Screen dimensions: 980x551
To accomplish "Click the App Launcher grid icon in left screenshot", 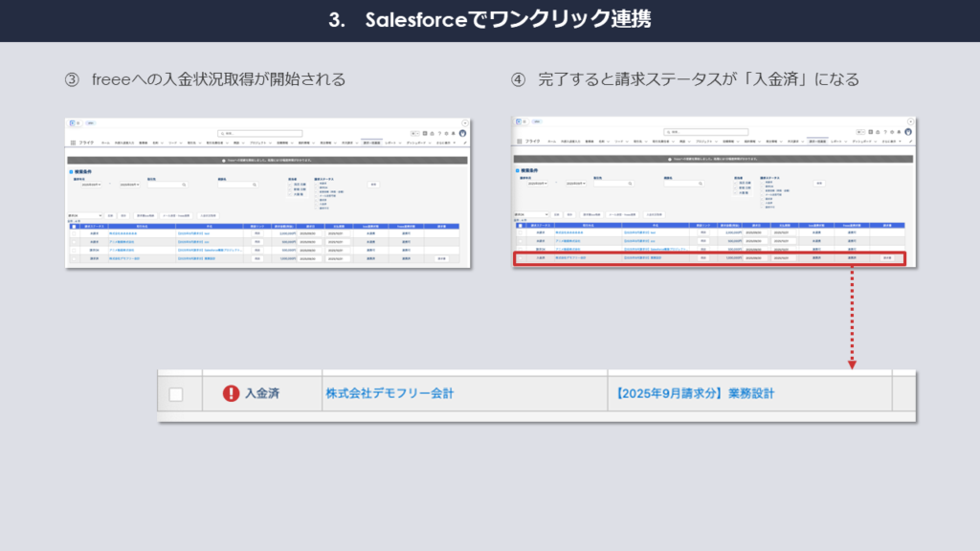I will coord(72,142).
